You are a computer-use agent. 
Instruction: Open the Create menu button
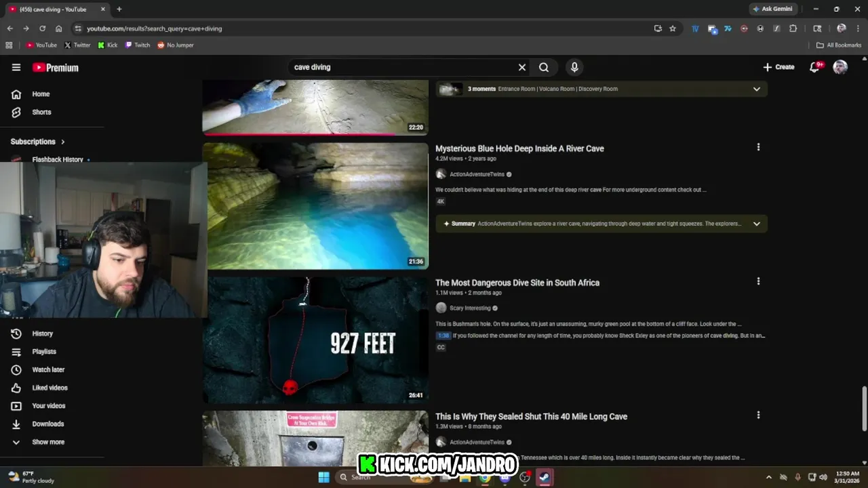(778, 67)
